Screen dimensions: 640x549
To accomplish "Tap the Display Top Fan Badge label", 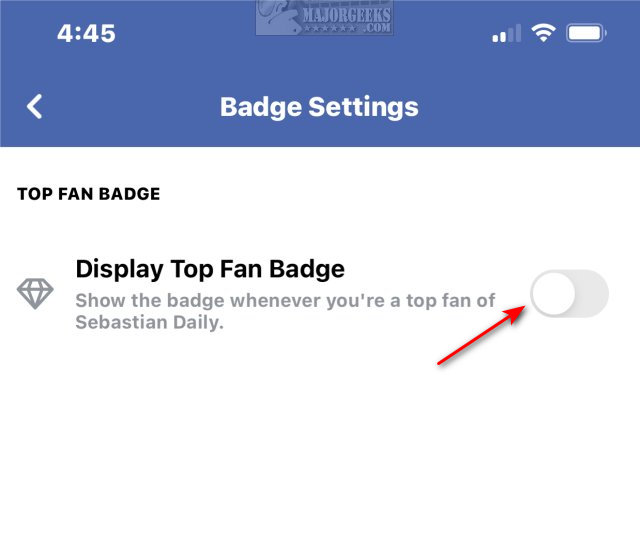I will pos(210,268).
